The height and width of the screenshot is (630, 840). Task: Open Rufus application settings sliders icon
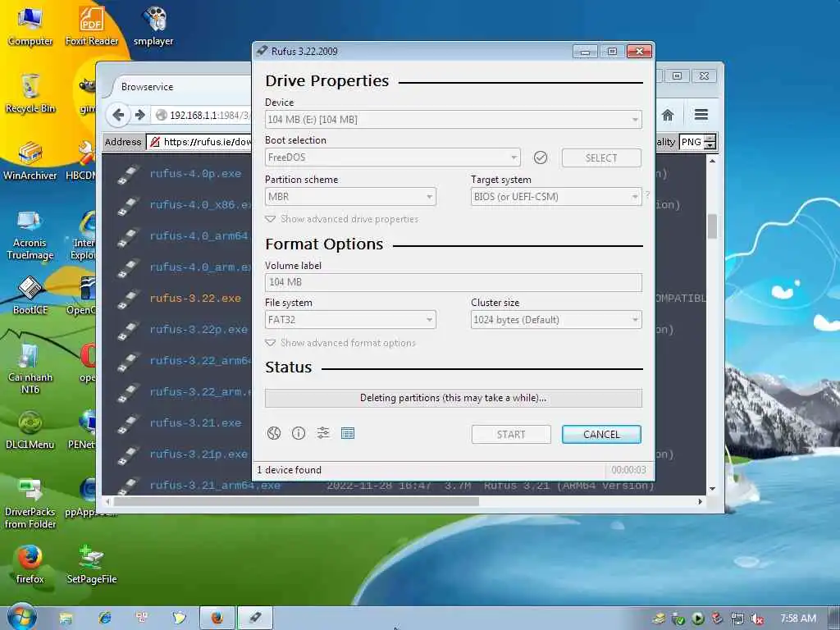[x=323, y=433]
